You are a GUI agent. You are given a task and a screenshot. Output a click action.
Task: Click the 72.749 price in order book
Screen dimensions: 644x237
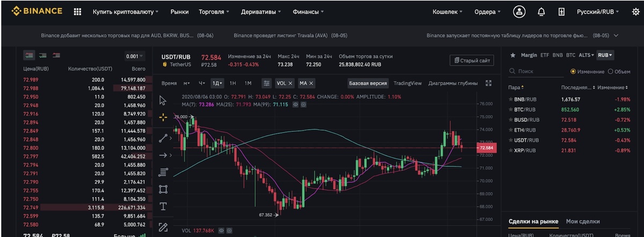coord(31,207)
